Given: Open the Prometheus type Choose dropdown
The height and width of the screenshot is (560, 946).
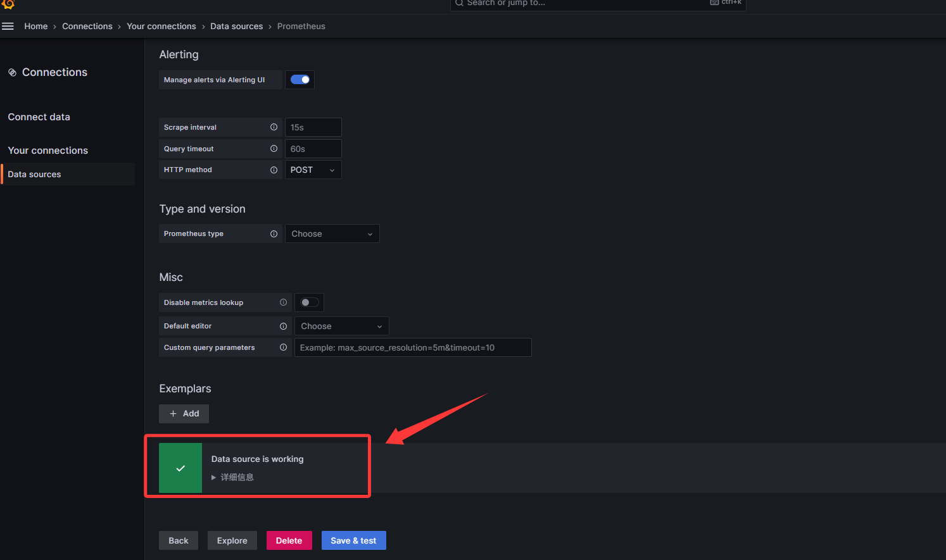Looking at the screenshot, I should 332,233.
